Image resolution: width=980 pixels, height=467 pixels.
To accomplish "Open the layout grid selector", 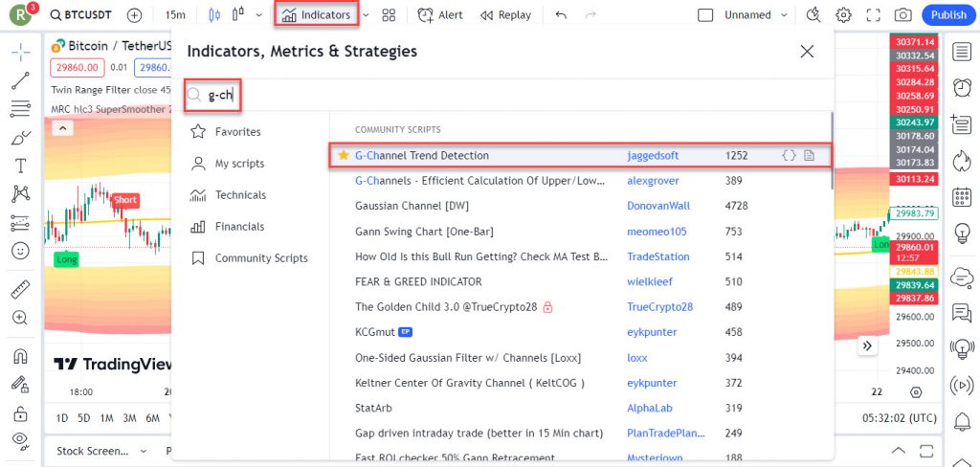I will [x=389, y=15].
